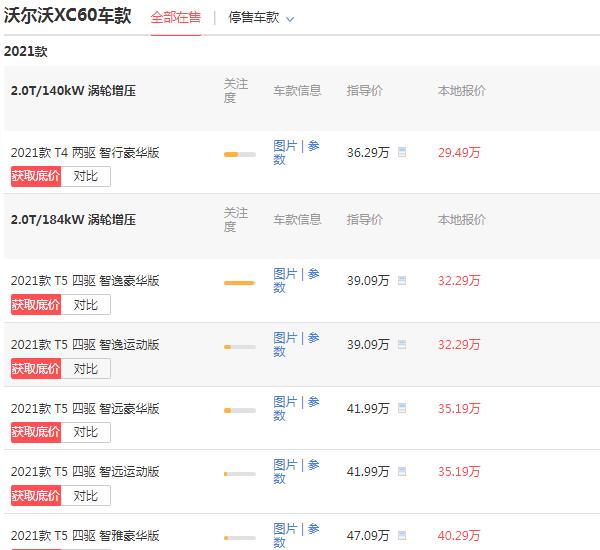Open local price 35.19万 for 智远运动版

tap(459, 472)
